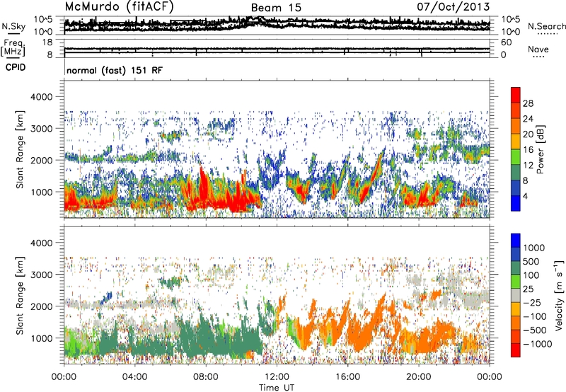Click the gray band of velocity colorbar

516,296
